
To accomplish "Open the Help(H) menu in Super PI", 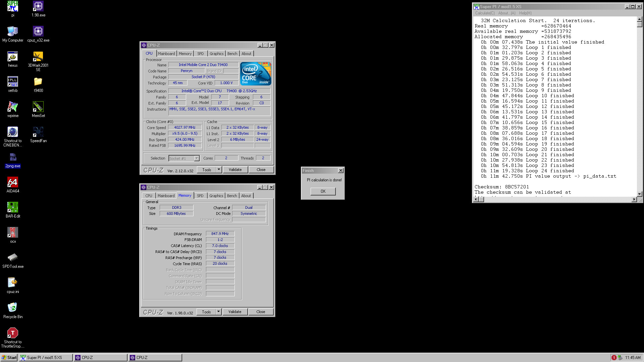I will (x=525, y=13).
